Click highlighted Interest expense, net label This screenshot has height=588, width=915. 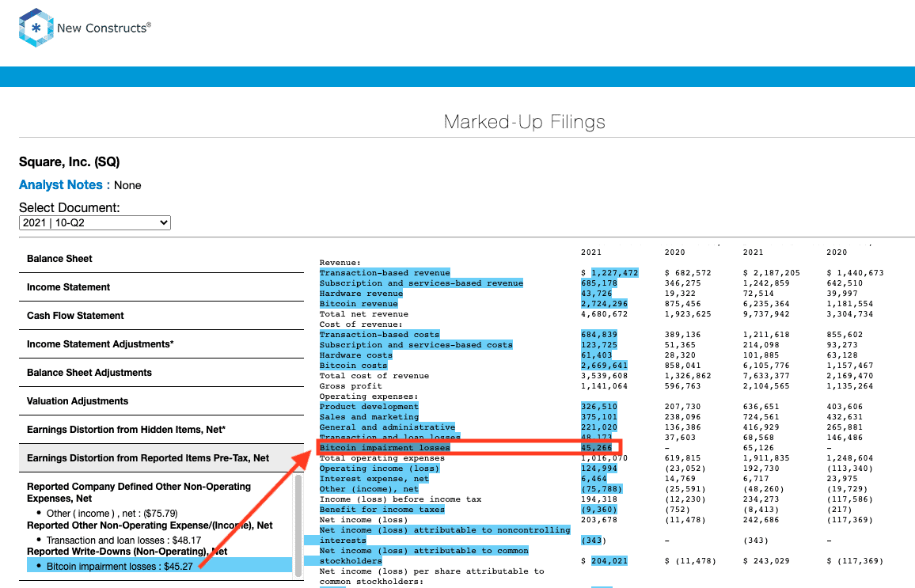pos(374,479)
